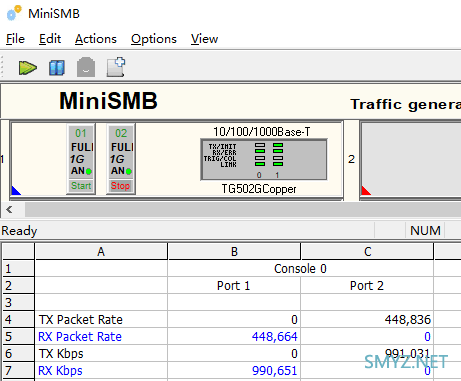The width and height of the screenshot is (461, 381).
Task: Click the 991,031 TX Kbps value
Action: [x=408, y=353]
